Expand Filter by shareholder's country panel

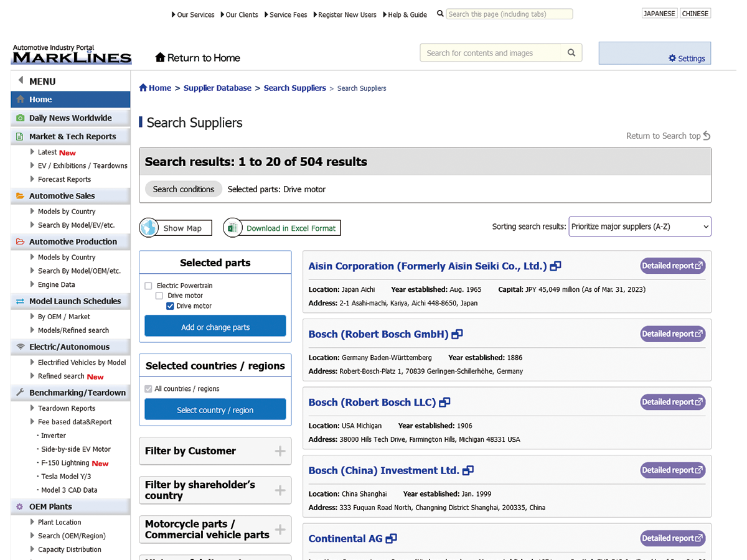[215, 490]
